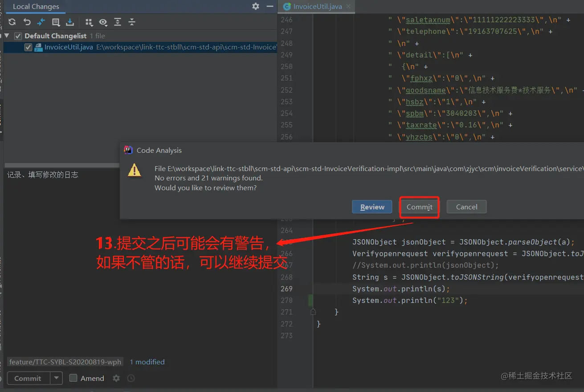584x392 pixels.
Task: Click line number 269 in the gutter
Action: [x=286, y=289]
